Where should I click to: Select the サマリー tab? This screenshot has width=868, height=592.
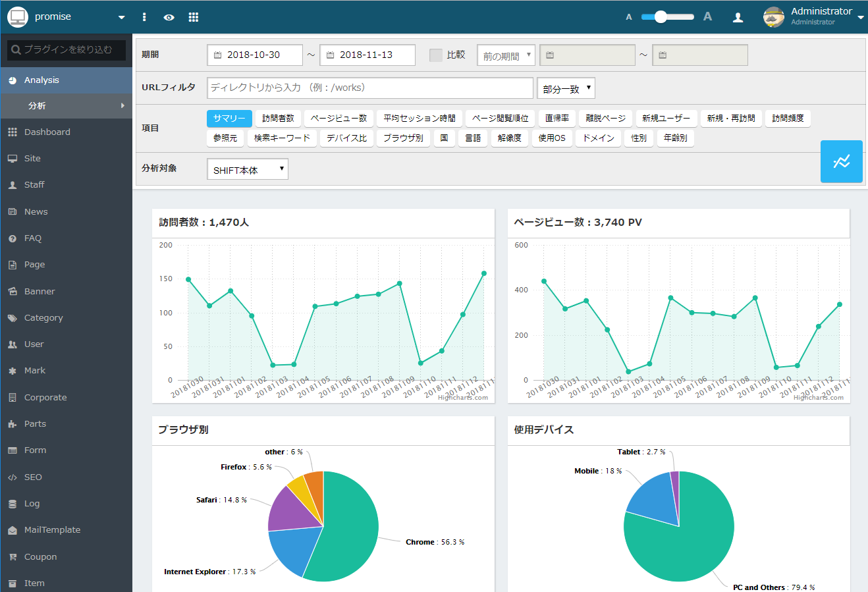[x=229, y=119]
